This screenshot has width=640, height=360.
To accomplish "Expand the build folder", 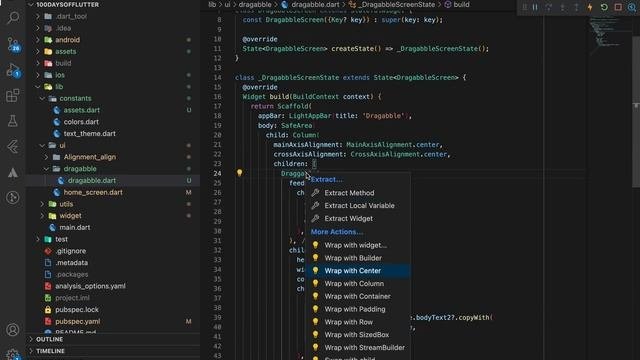I will click(x=38, y=63).
